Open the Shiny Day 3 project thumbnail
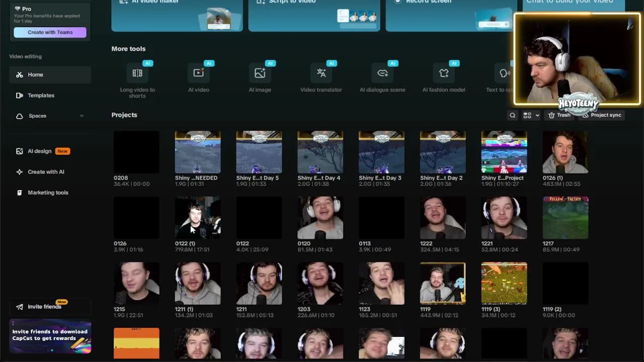 pyautogui.click(x=381, y=152)
